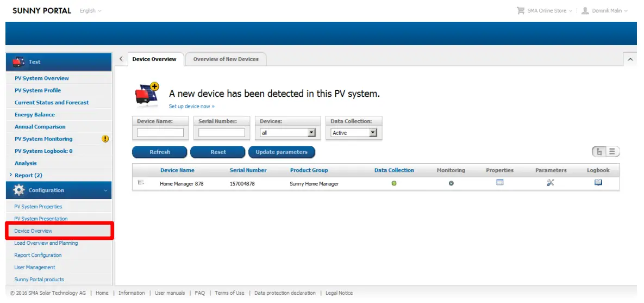Click the device icon beside Home Manager 878
Viewport: 644px width, 303px height.
(141, 183)
